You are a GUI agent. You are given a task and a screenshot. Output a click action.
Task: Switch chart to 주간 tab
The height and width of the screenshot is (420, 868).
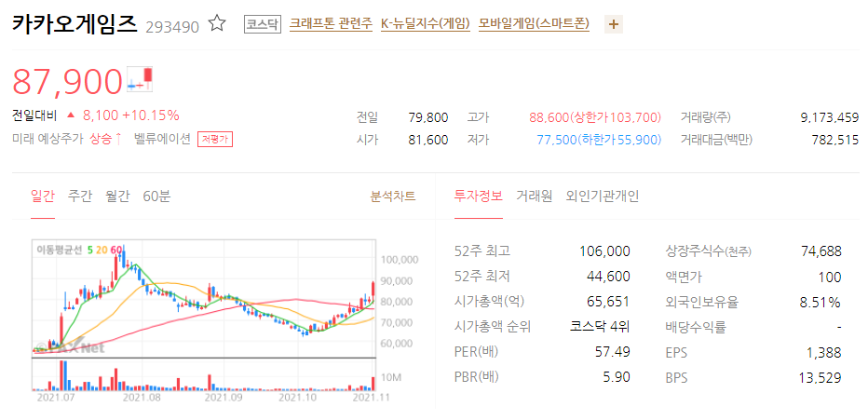[80, 196]
